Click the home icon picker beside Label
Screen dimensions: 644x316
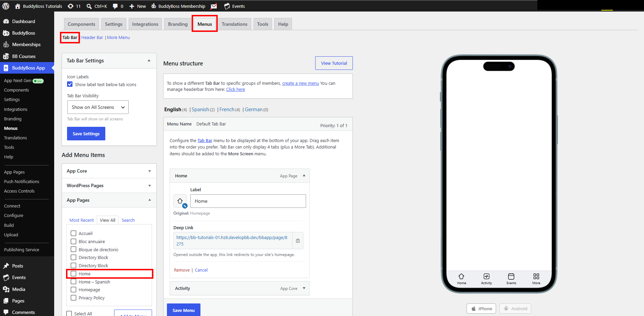point(180,201)
